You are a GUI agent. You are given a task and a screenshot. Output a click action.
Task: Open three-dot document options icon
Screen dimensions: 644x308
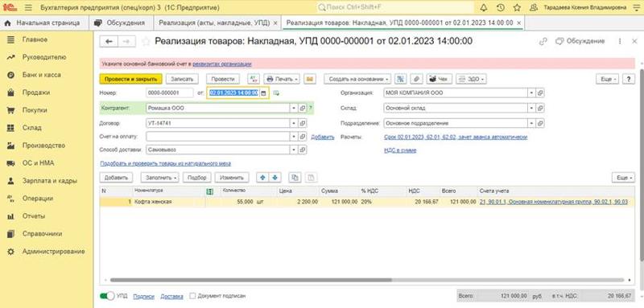pos(620,42)
